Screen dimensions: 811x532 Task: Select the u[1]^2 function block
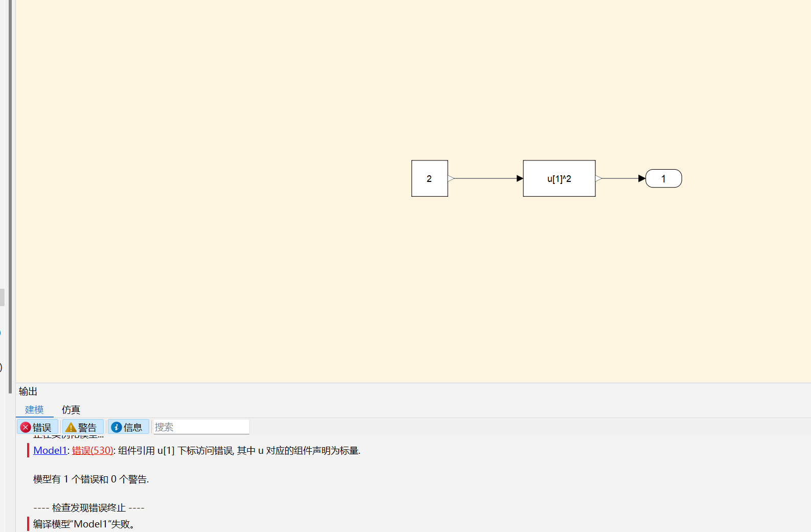pos(559,178)
